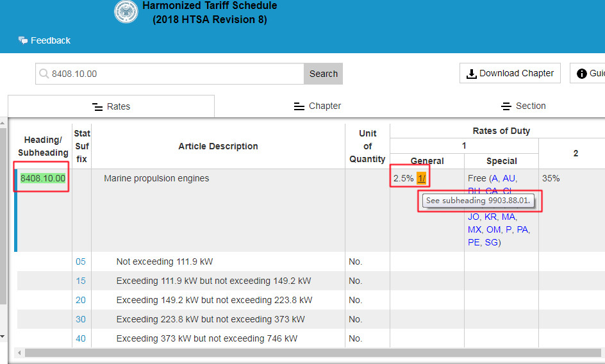Click the magnifier icon in search box

pos(44,74)
